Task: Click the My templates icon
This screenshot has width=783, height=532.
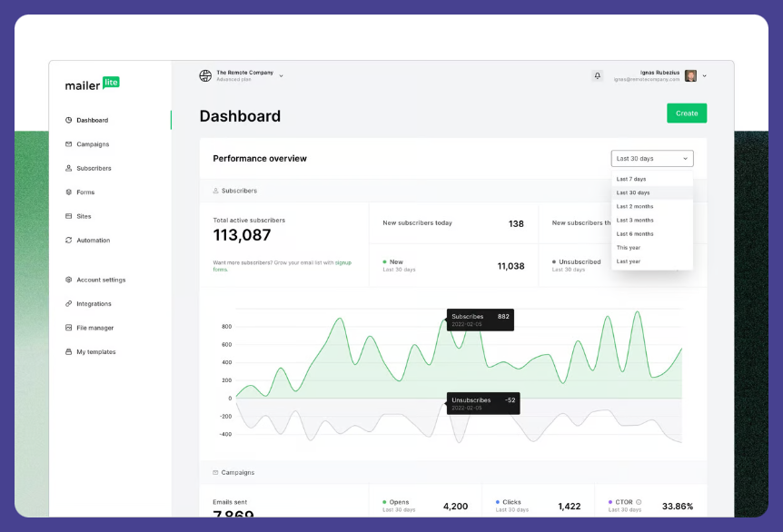Action: click(68, 351)
